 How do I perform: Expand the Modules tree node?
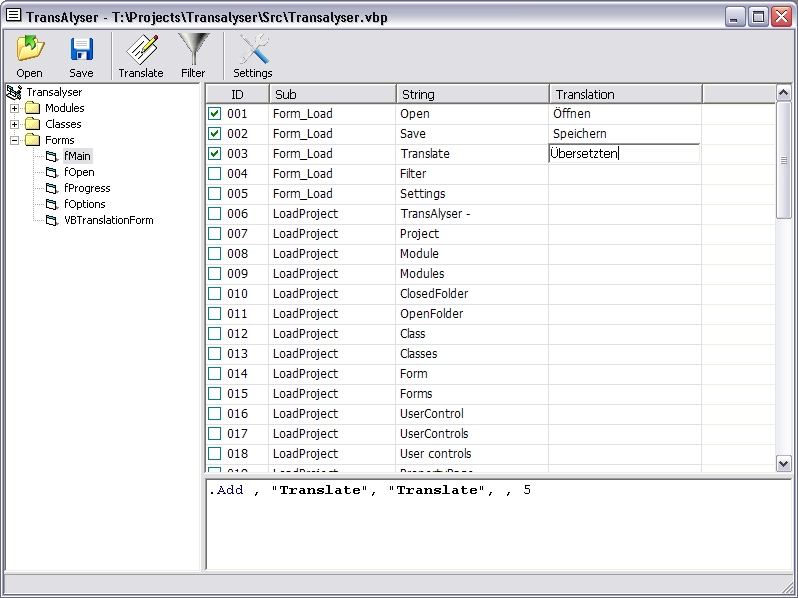click(15, 108)
